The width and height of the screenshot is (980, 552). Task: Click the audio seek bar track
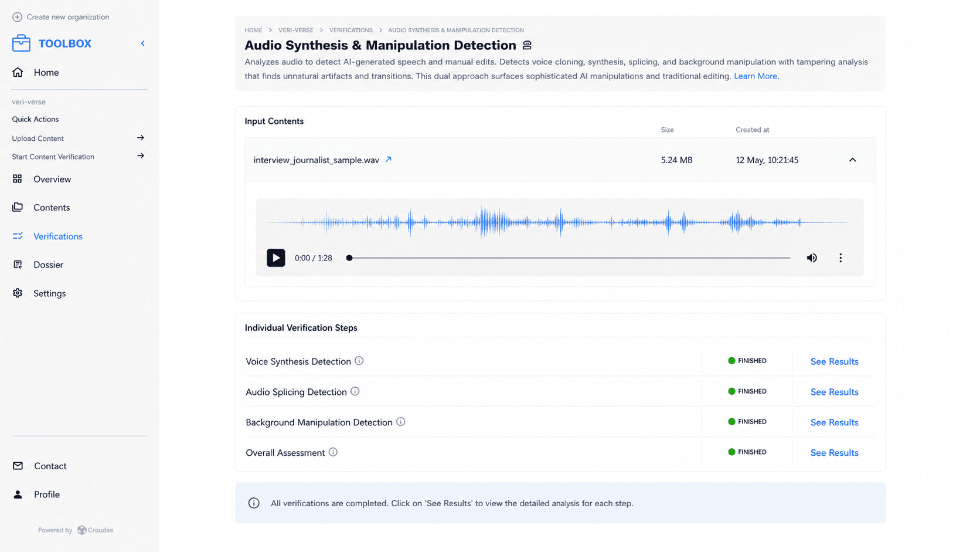pyautogui.click(x=570, y=258)
